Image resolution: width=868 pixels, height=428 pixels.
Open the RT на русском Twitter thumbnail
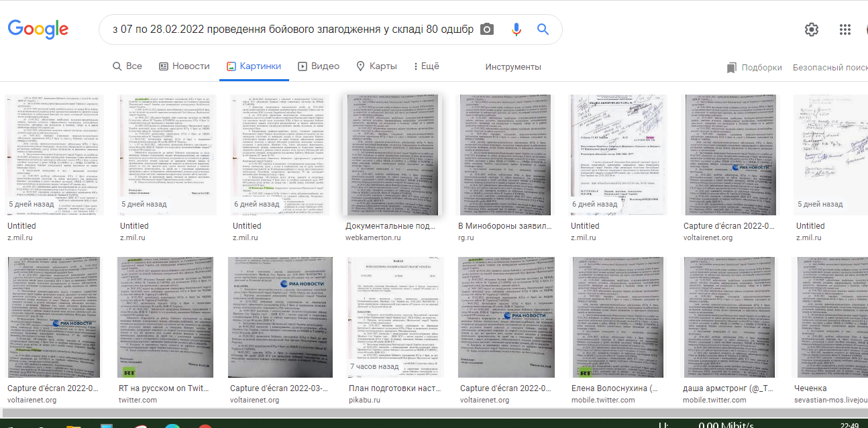pos(166,317)
